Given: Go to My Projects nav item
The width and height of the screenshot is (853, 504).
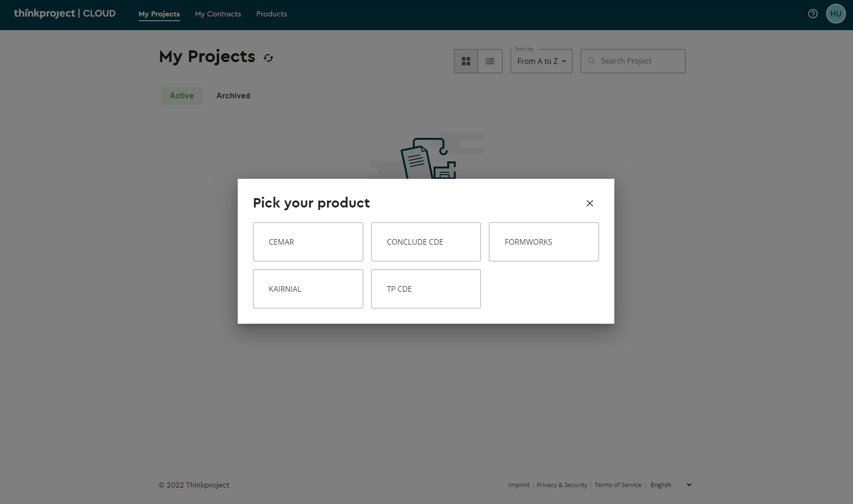Looking at the screenshot, I should [159, 14].
